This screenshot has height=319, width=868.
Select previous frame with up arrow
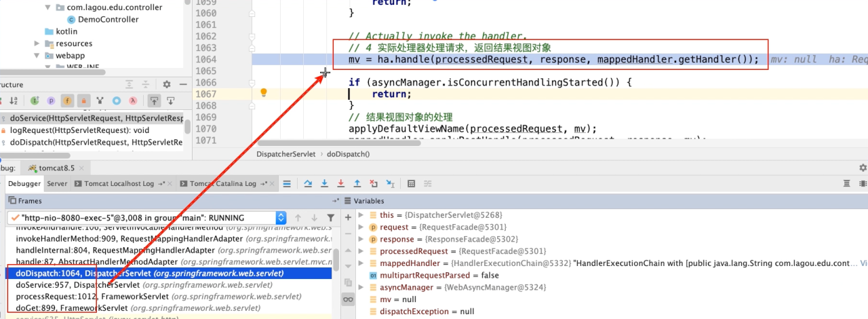click(x=298, y=218)
